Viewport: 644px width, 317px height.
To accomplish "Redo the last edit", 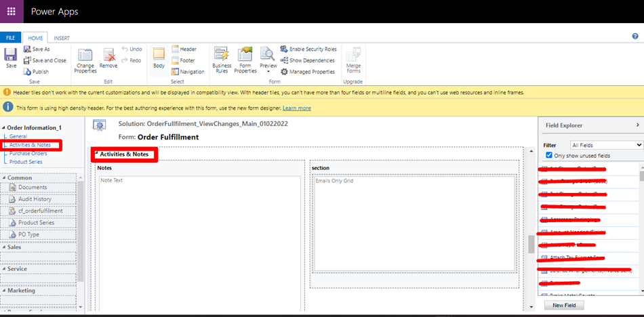I will pos(132,60).
